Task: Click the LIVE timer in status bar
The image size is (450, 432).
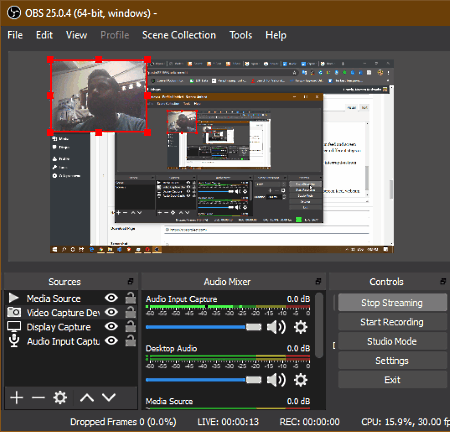Action: [x=228, y=422]
